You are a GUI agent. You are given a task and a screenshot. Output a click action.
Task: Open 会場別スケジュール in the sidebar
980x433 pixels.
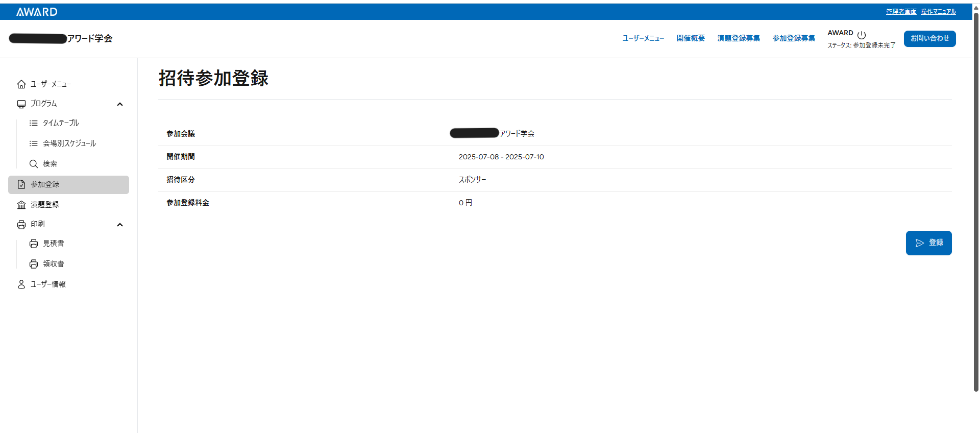(x=69, y=143)
